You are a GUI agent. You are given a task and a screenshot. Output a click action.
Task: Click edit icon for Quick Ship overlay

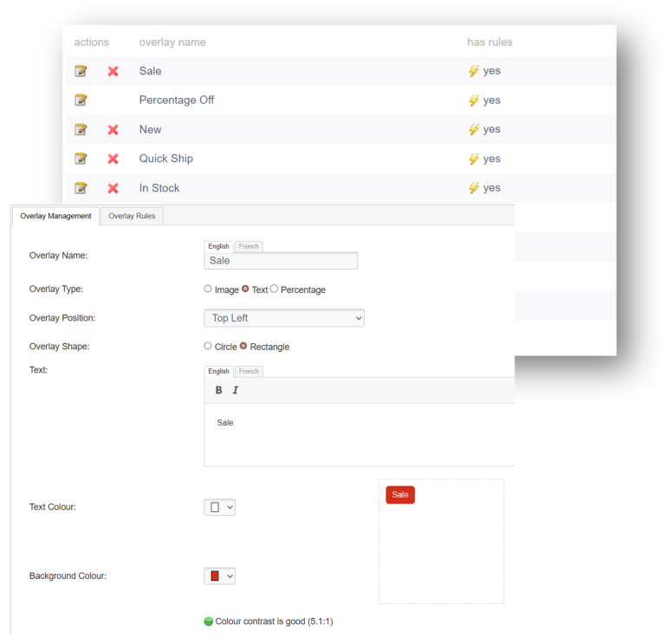81,159
